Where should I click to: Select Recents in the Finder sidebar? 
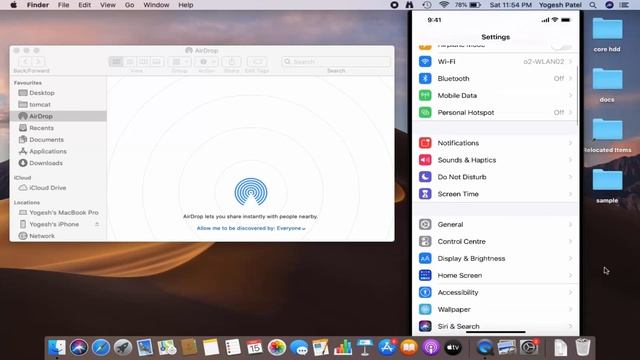(x=58, y=128)
